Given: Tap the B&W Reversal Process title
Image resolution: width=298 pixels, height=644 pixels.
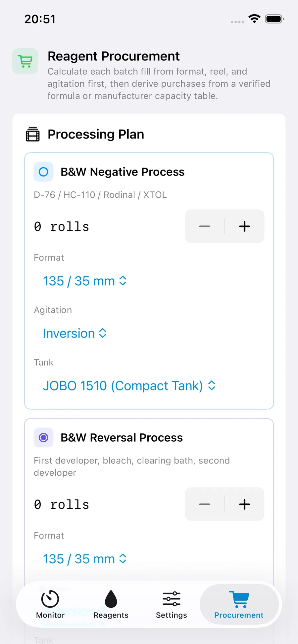Looking at the screenshot, I should point(122,438).
